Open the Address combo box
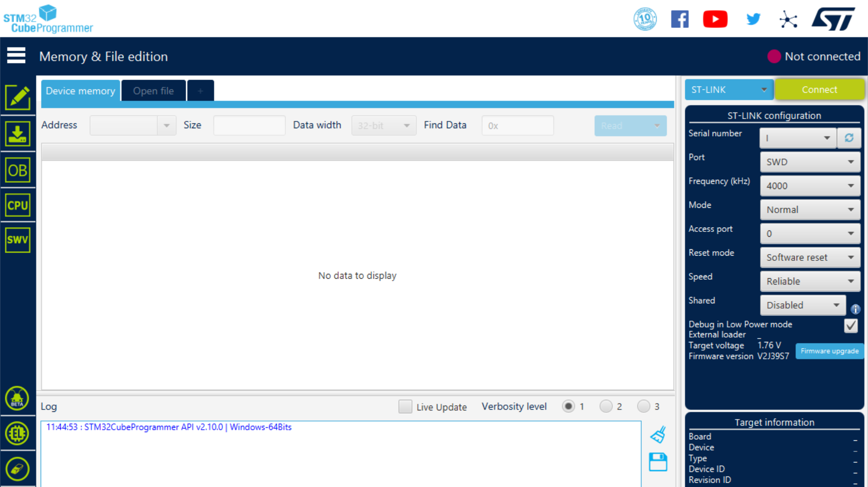The height and width of the screenshot is (487, 868). 133,125
